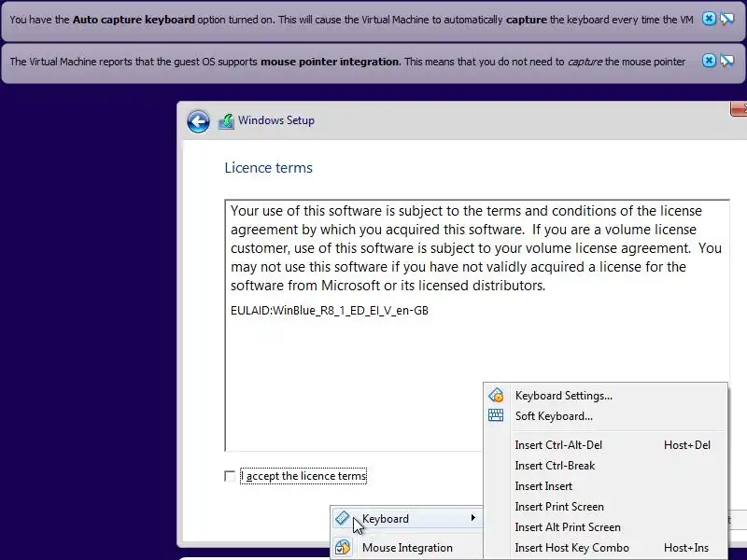Select Insert Ctrl-Alt-Del
Screen dimensions: 747x560
point(605,445)
